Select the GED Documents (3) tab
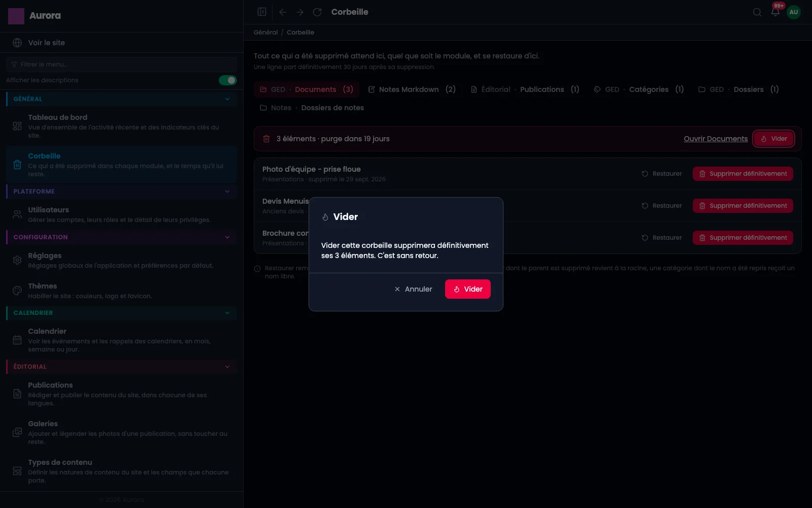Image resolution: width=812 pixels, height=508 pixels. pyautogui.click(x=307, y=89)
